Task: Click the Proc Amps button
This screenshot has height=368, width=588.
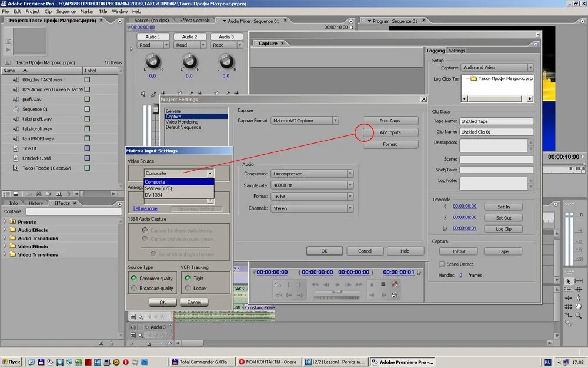Action: [x=390, y=121]
